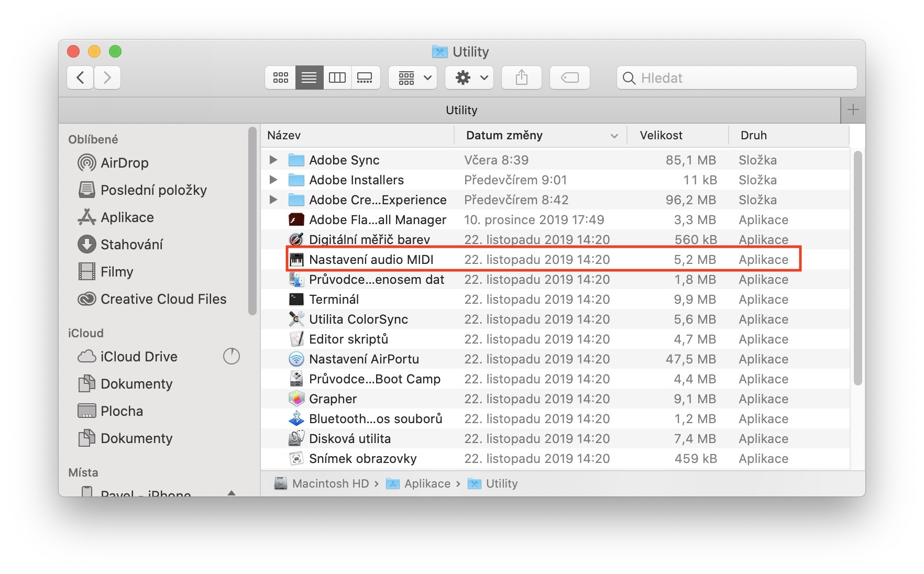Sort by the Velikost column header
924x574 pixels.
tap(678, 135)
